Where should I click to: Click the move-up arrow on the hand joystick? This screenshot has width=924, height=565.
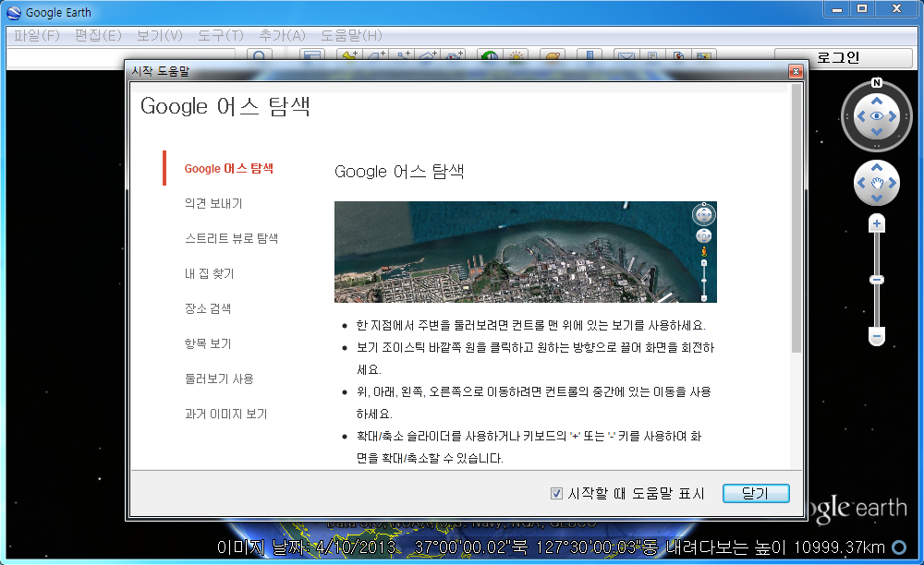[877, 168]
